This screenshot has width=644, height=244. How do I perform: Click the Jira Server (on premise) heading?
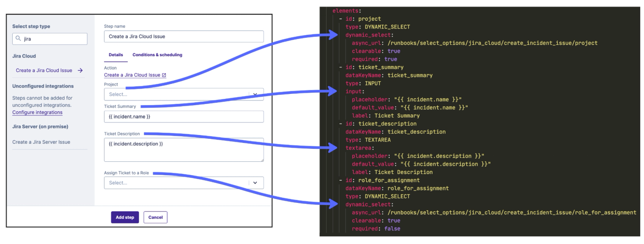click(40, 127)
